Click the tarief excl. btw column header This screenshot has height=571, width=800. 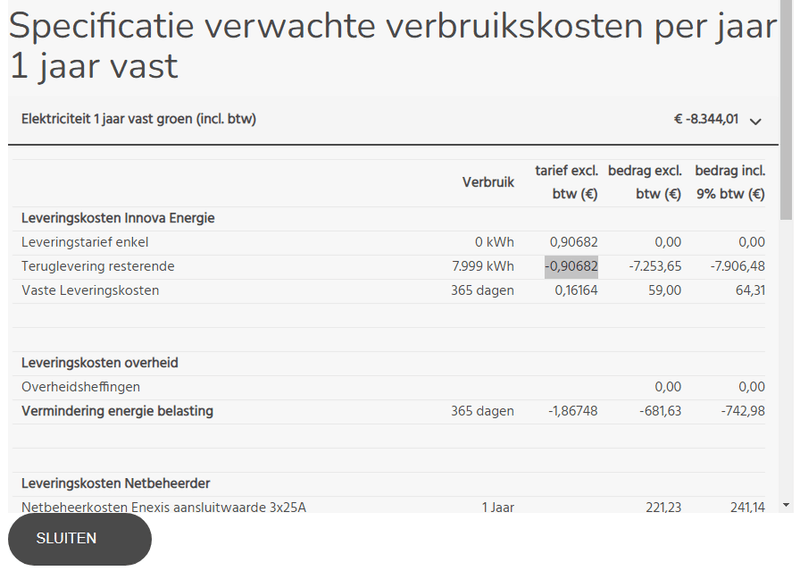click(x=567, y=183)
